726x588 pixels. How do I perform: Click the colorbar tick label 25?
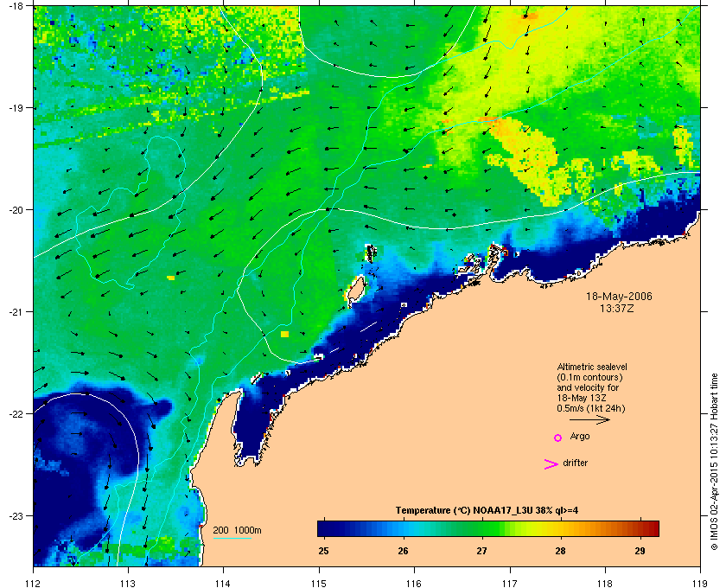point(323,551)
